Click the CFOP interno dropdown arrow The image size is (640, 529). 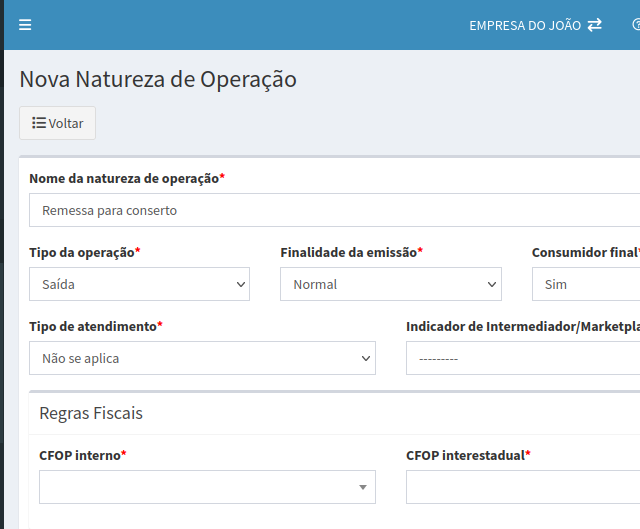[362, 487]
